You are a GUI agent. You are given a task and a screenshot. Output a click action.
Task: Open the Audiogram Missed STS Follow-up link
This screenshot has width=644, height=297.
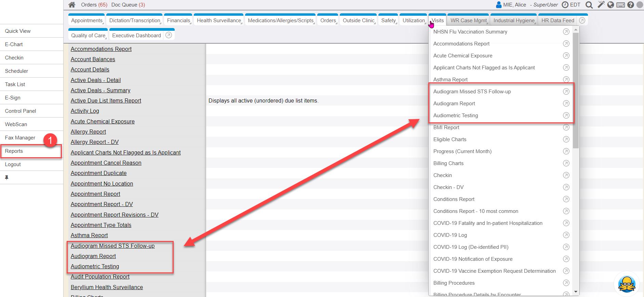tap(112, 246)
